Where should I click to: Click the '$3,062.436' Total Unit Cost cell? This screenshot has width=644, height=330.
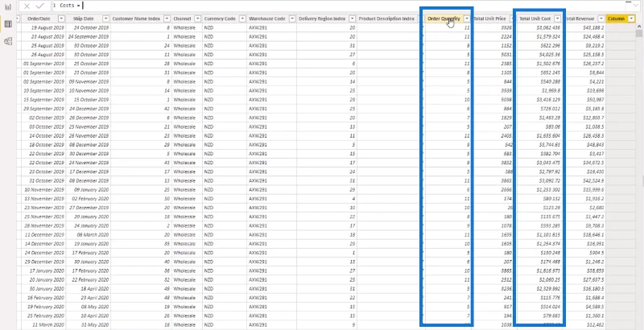click(x=539, y=27)
